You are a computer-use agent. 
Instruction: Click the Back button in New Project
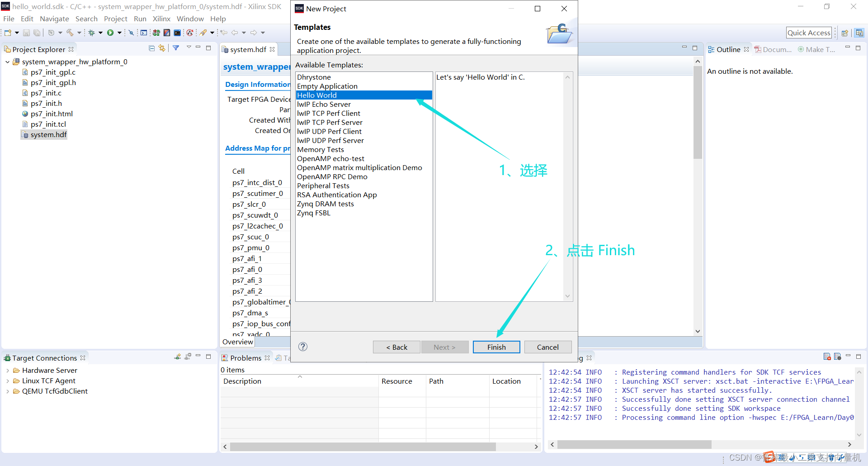pos(396,347)
